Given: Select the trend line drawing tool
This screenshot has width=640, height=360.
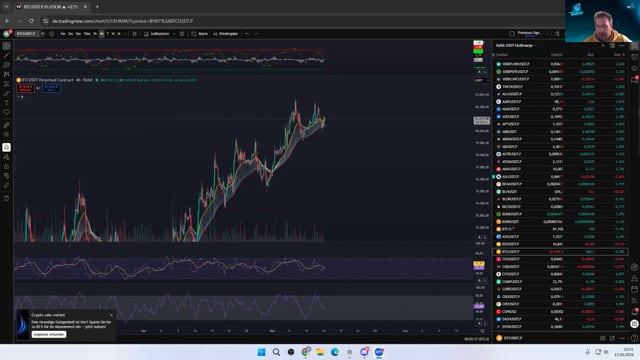Looking at the screenshot, I should tap(7, 56).
